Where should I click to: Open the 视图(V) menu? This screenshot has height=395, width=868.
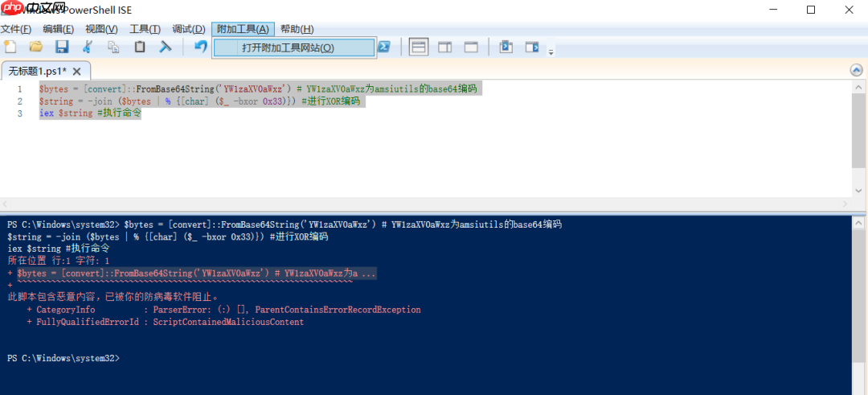(x=101, y=29)
